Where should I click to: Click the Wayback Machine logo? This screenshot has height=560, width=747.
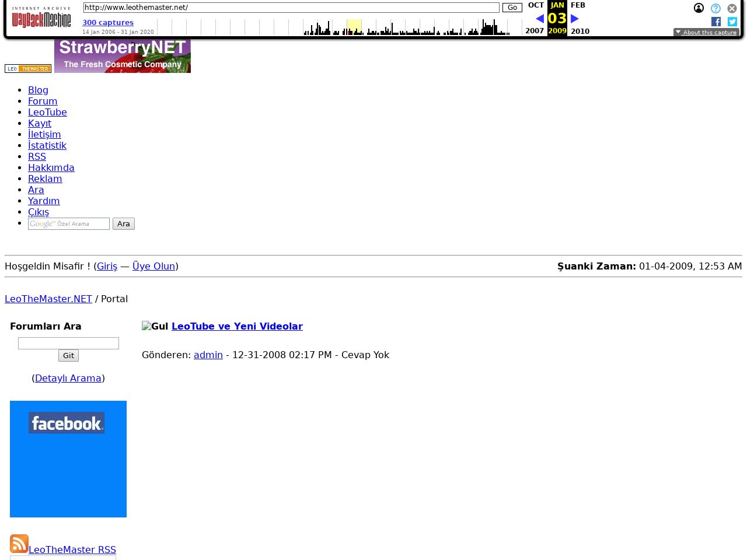[x=41, y=19]
